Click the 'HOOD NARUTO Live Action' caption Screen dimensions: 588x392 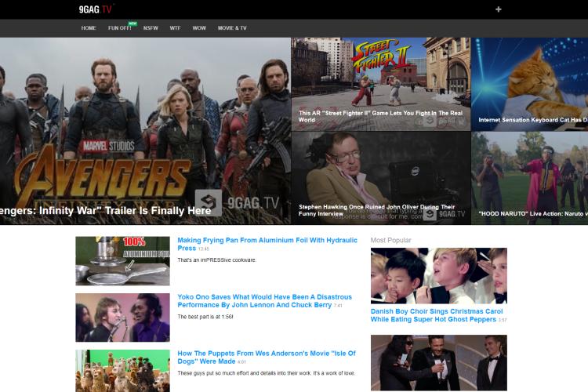[x=533, y=214]
